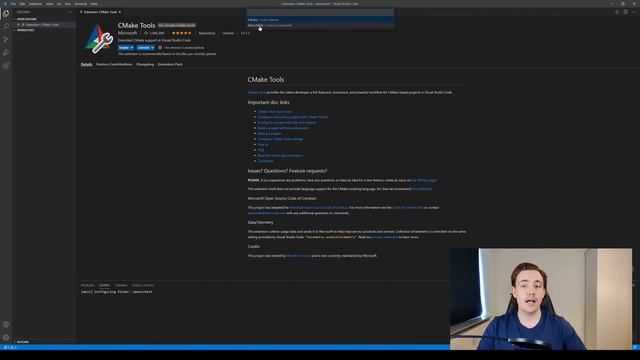640x360 pixels.
Task: Switch to the Terminal panel tab
Action: (121, 285)
